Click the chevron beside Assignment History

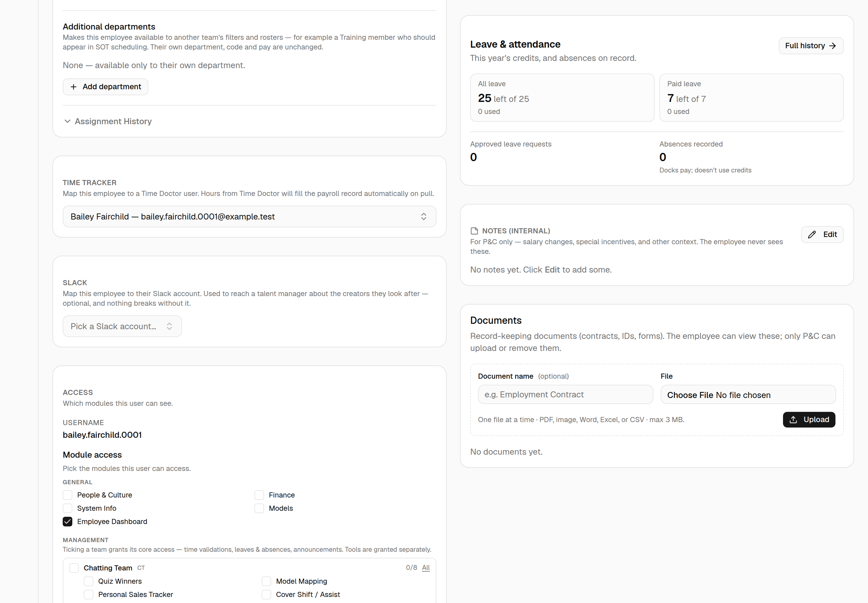click(67, 121)
